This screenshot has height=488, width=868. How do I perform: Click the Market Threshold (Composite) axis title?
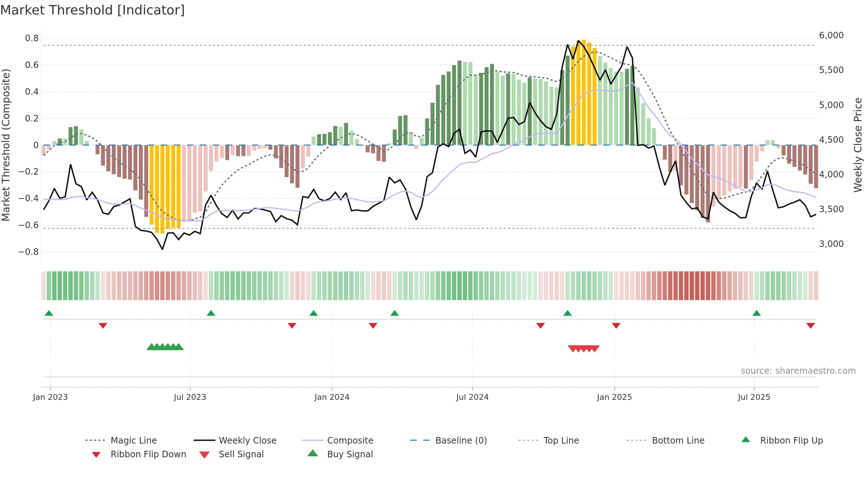(6, 145)
